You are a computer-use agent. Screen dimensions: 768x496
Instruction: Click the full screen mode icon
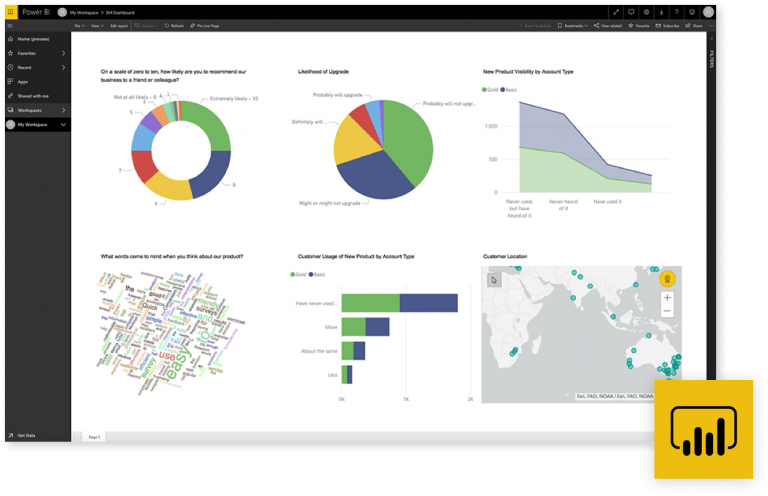tap(616, 12)
